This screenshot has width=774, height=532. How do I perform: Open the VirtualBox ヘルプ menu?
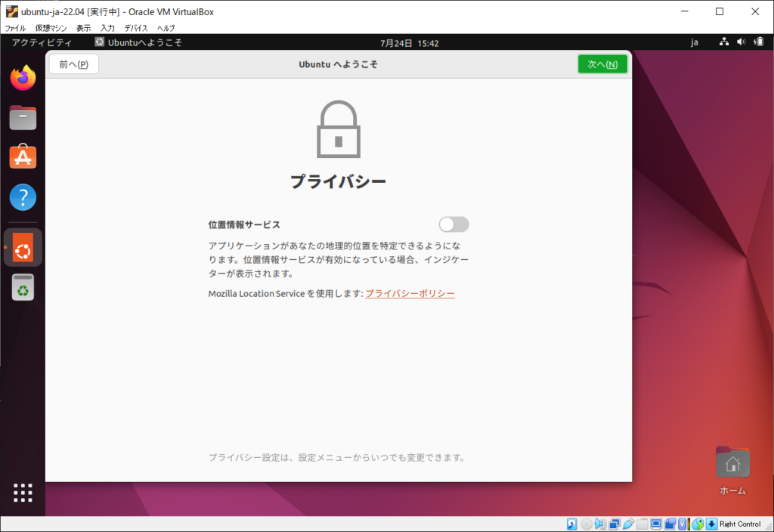tap(166, 28)
